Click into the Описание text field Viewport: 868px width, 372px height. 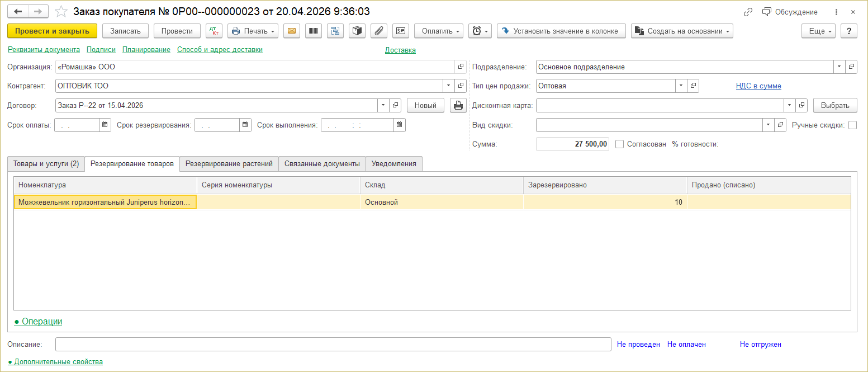[x=333, y=345]
